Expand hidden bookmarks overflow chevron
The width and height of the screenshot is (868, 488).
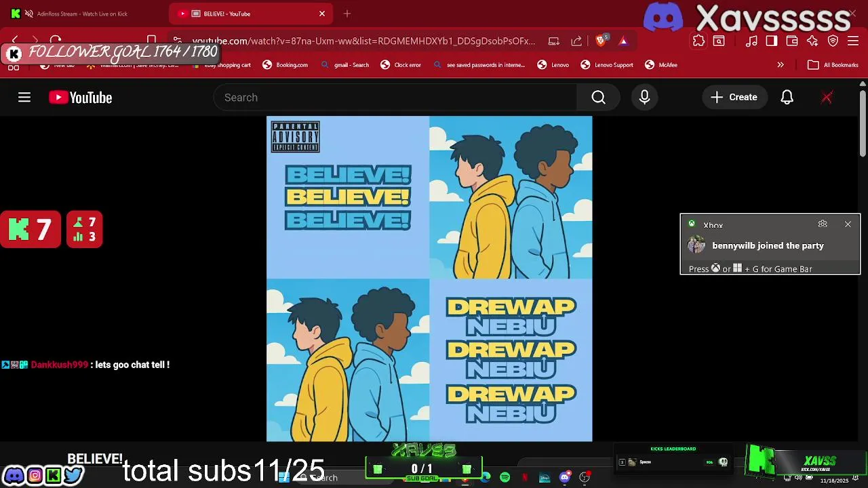(x=781, y=65)
